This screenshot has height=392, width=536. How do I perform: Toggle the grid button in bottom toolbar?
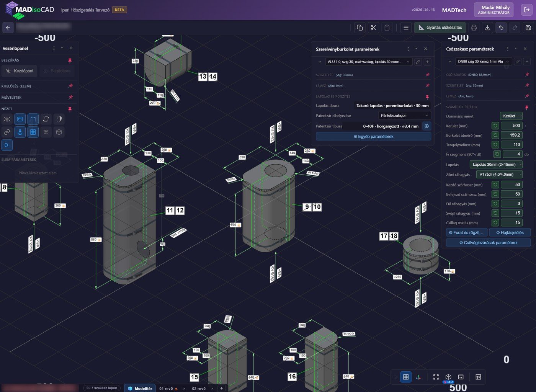pos(406,377)
